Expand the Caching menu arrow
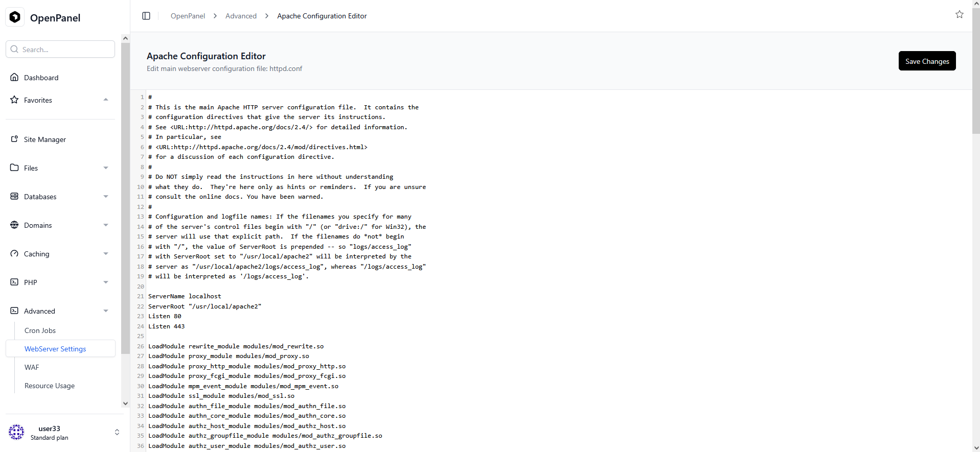 click(x=106, y=254)
